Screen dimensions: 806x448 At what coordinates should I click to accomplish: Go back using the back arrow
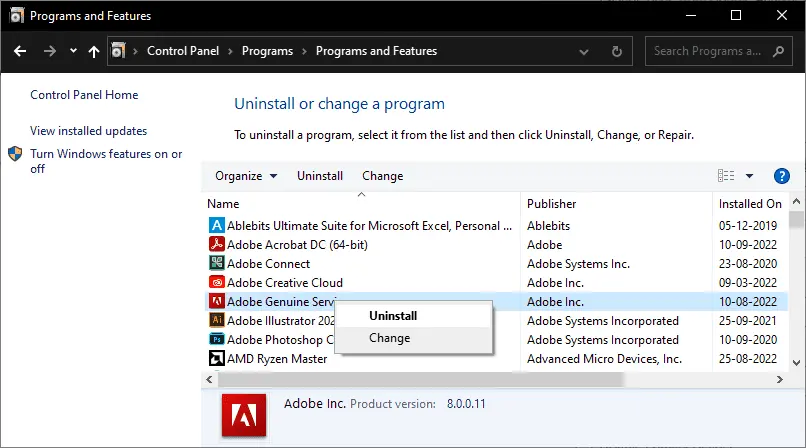[19, 51]
